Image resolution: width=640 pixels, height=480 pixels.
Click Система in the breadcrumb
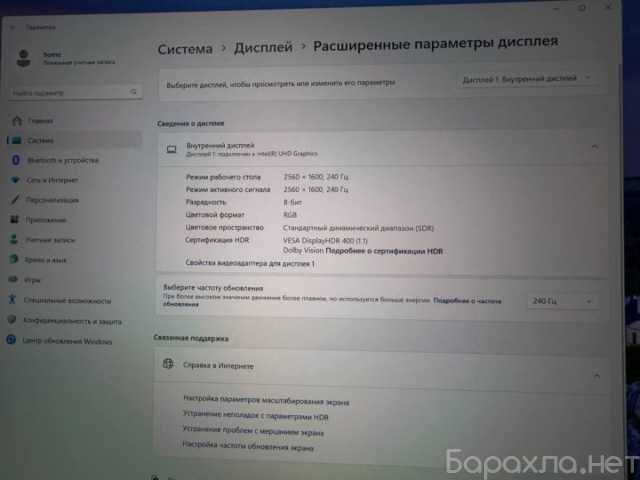pos(185,48)
